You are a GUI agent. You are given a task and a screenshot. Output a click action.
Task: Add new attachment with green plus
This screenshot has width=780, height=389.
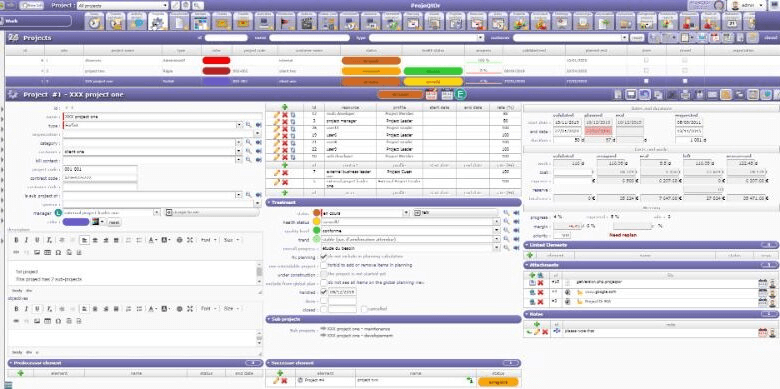pyautogui.click(x=532, y=275)
